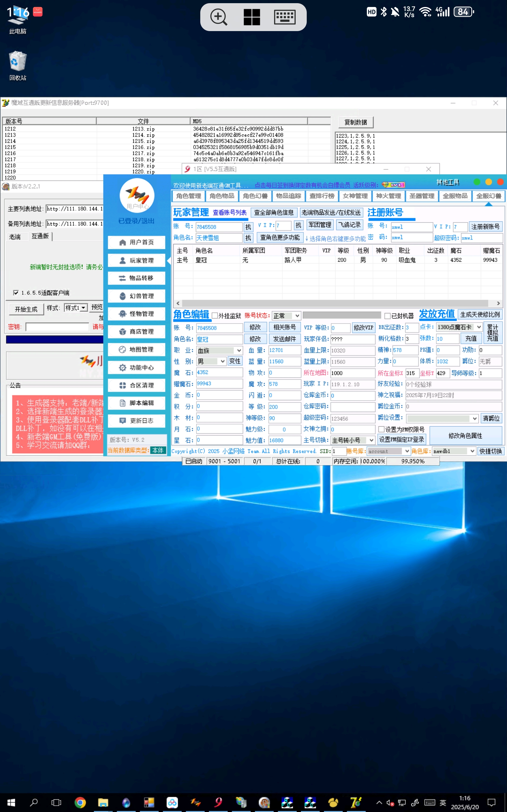The image size is (507, 812).
Task: Click the green circle window control
Action: tap(477, 182)
